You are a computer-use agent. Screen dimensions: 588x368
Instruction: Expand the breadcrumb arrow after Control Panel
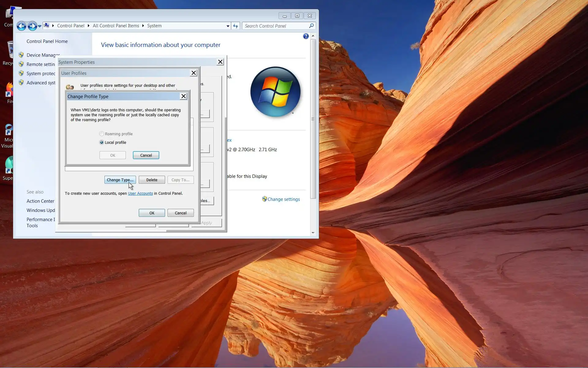click(x=89, y=26)
